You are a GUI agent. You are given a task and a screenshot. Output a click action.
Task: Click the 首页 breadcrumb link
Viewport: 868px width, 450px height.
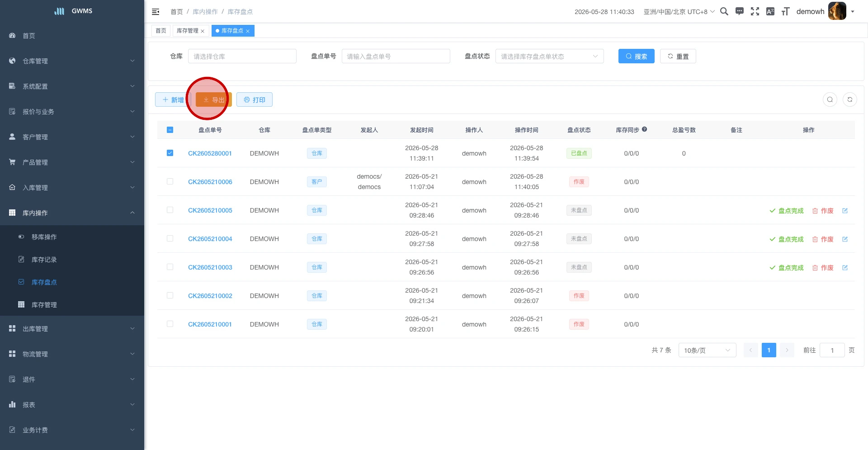(x=176, y=12)
